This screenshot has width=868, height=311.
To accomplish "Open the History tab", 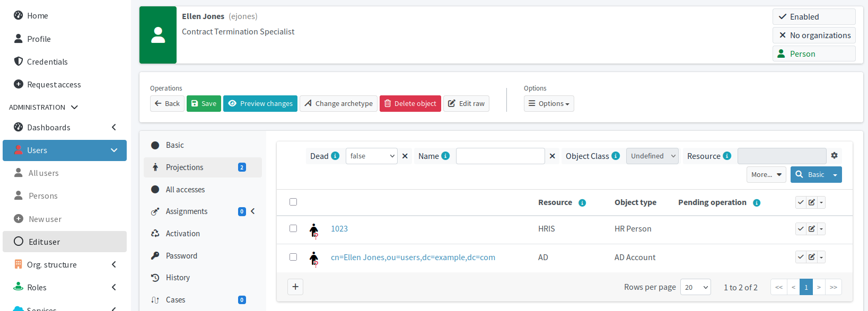I will pos(203,278).
